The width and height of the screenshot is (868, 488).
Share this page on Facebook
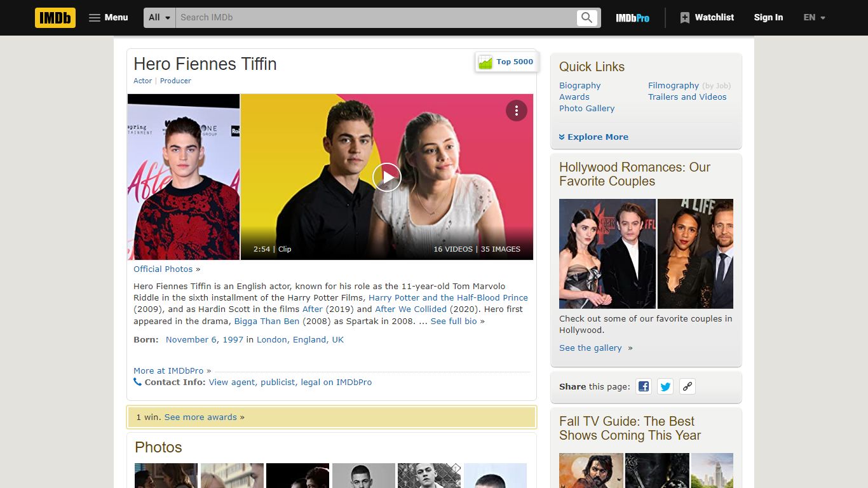pos(644,386)
